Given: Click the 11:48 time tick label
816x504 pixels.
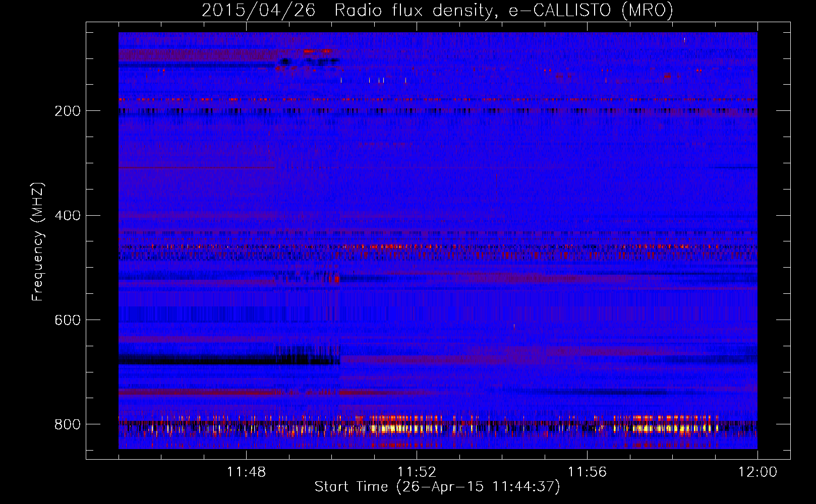Looking at the screenshot, I should pyautogui.click(x=246, y=472).
